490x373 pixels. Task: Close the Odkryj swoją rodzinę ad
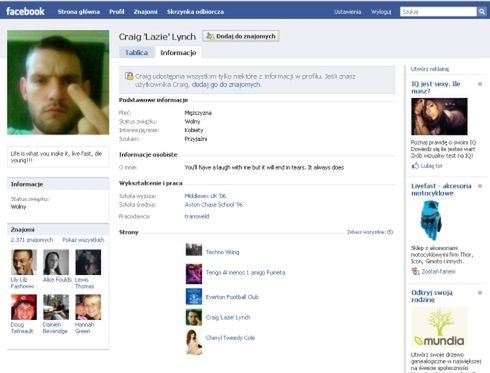[480, 293]
